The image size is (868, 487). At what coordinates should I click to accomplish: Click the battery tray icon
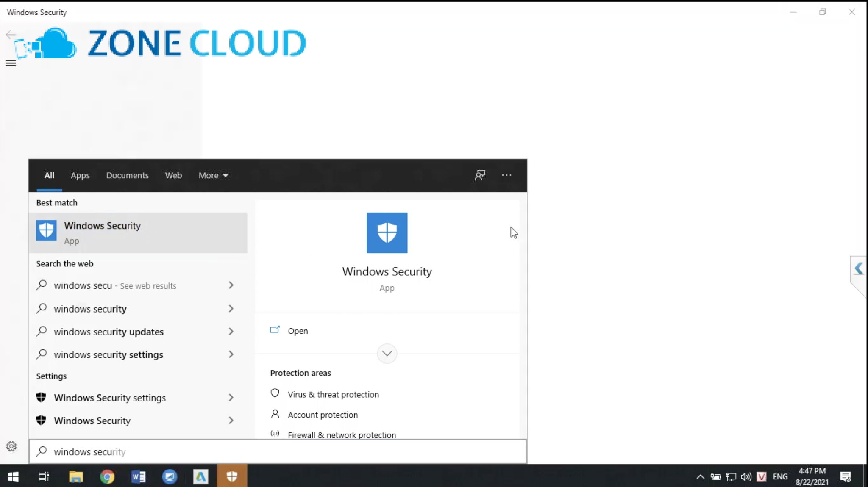[715, 477]
